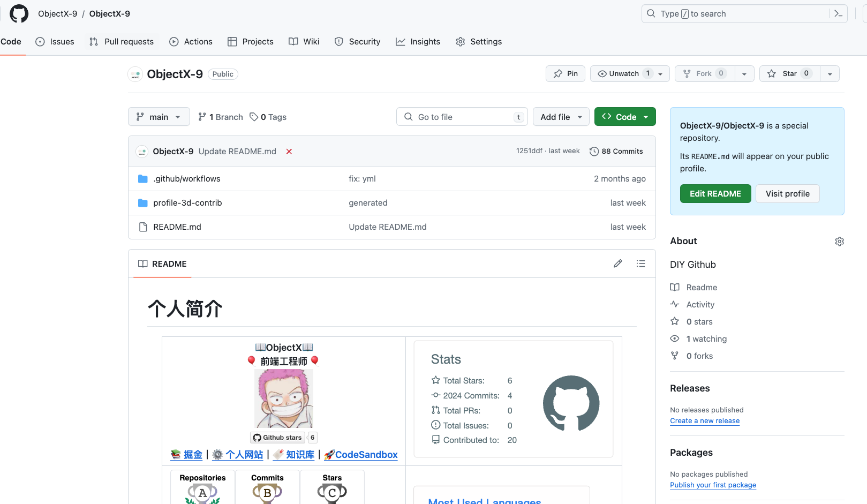867x504 pixels.
Task: Click the Visit profile button
Action: (x=788, y=194)
